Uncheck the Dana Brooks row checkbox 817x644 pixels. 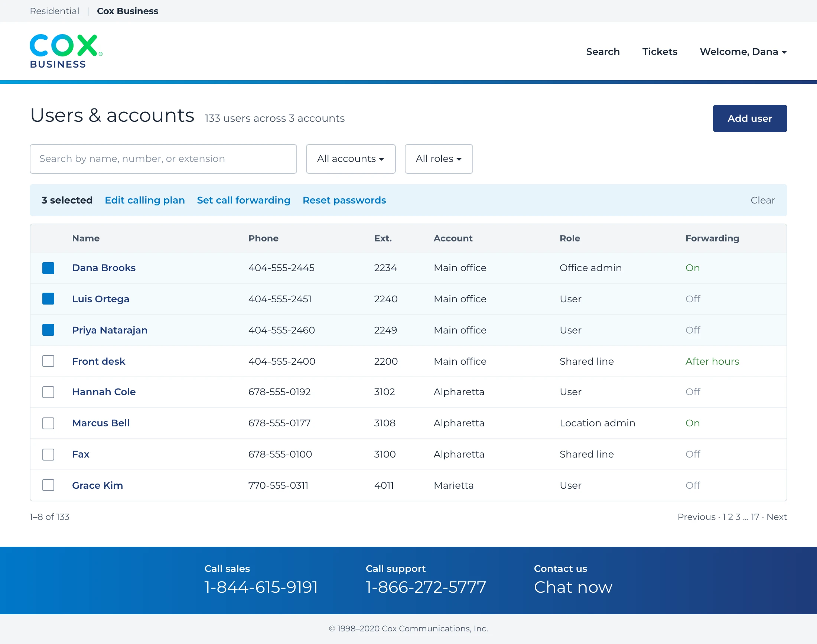(48, 268)
